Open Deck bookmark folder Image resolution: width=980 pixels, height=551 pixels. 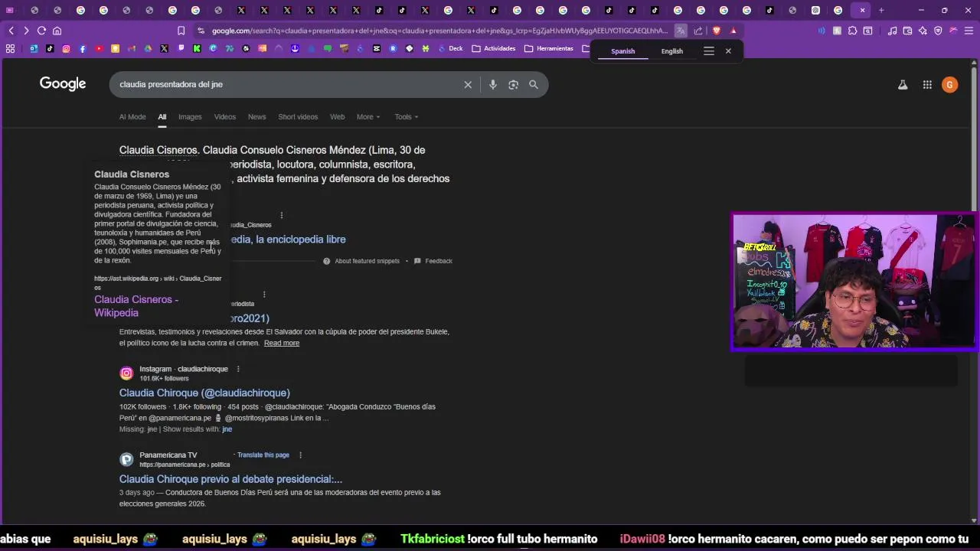tap(450, 48)
